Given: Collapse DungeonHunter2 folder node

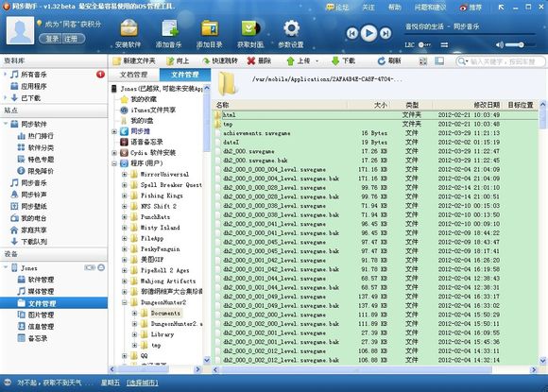Looking at the screenshot, I should pos(125,302).
